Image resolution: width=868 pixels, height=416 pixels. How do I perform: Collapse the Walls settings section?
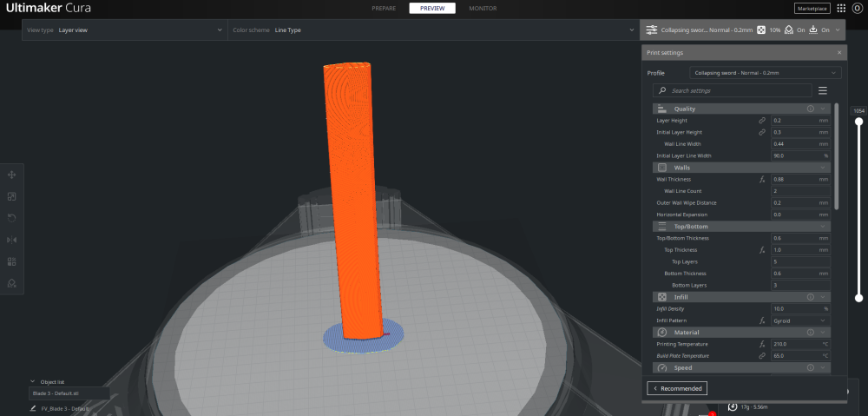[x=823, y=168]
